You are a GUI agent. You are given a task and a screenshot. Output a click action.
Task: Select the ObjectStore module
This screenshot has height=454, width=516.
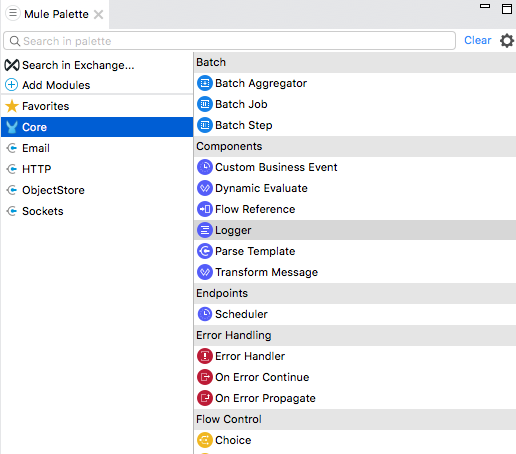pyautogui.click(x=97, y=190)
